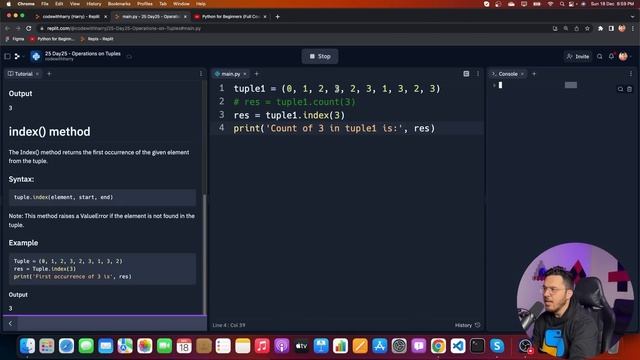Open Console pane options menu
This screenshot has width=640, height=360.
point(631,74)
